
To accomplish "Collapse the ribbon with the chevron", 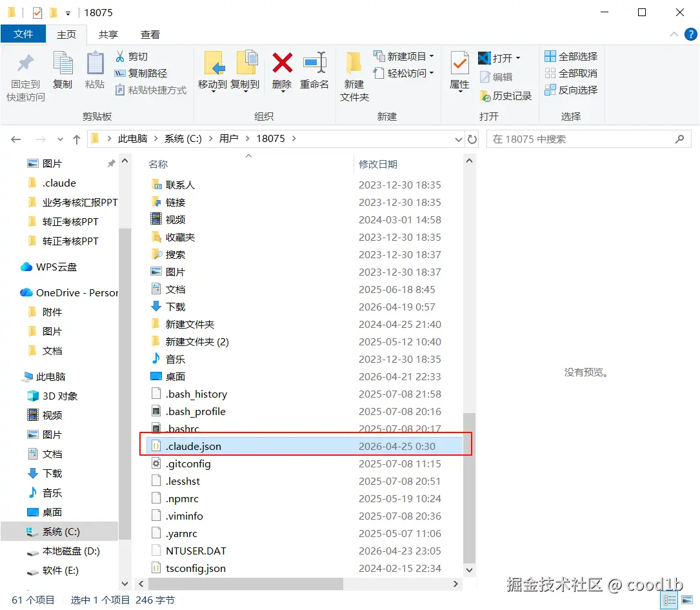I will coord(674,34).
